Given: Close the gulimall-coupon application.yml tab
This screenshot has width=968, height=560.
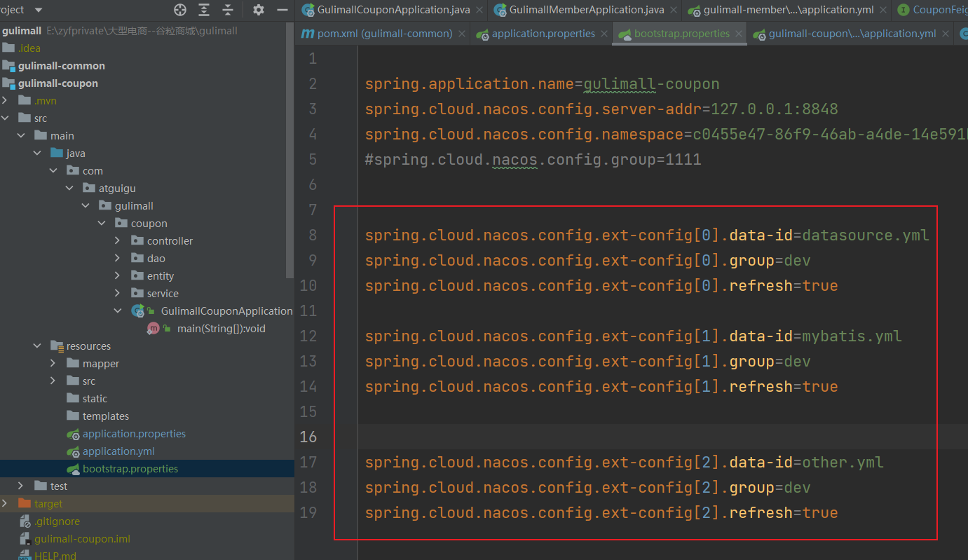Looking at the screenshot, I should (x=945, y=34).
